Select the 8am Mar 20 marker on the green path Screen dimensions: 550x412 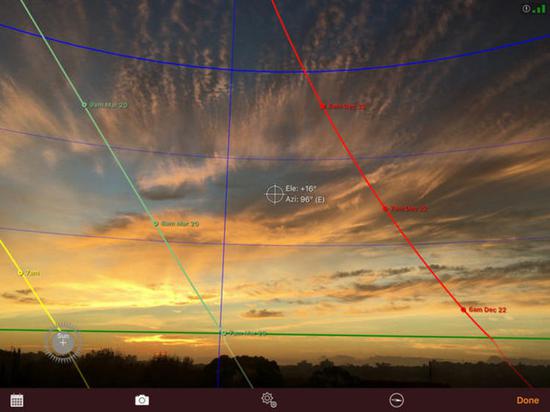(x=156, y=223)
